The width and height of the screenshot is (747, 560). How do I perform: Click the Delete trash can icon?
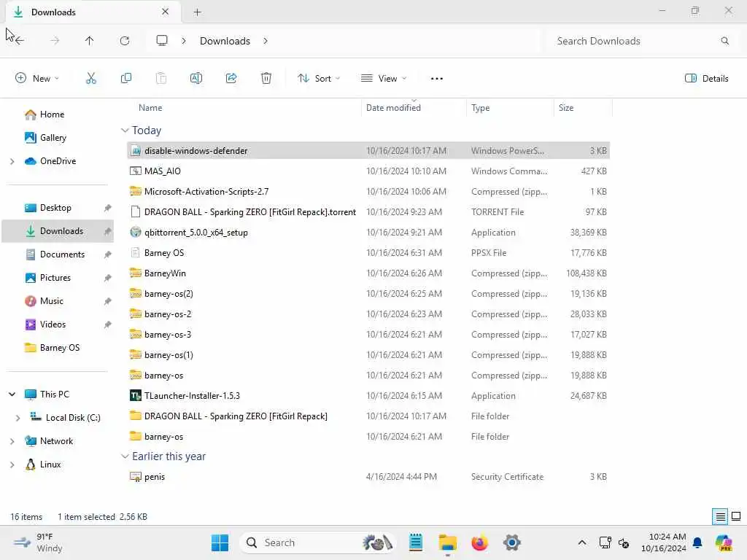tap(266, 79)
